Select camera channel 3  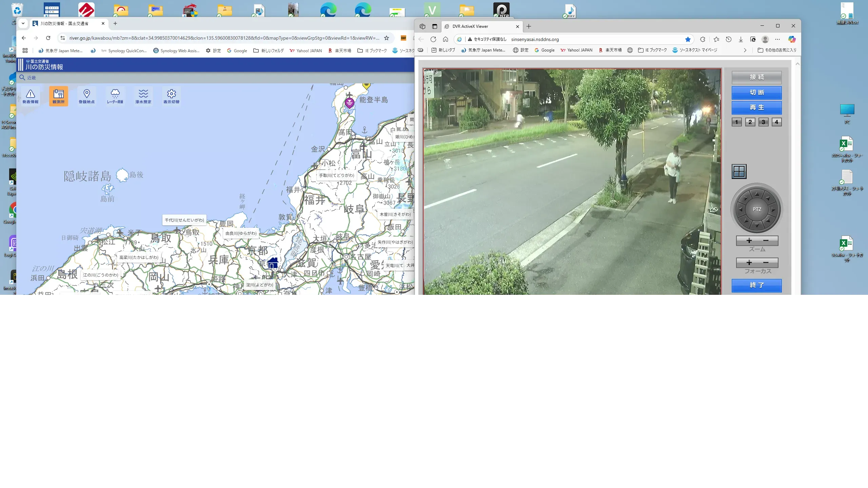(x=763, y=122)
